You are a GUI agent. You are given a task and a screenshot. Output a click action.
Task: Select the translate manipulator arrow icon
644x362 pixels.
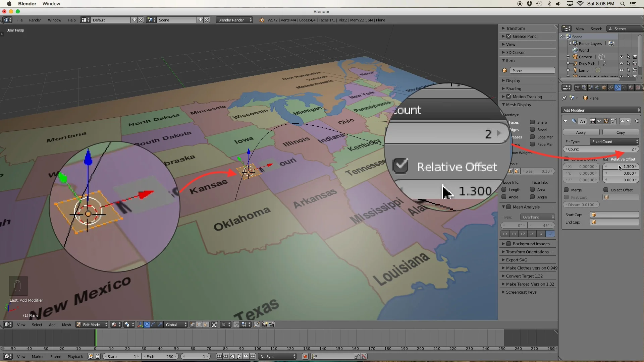click(x=147, y=324)
